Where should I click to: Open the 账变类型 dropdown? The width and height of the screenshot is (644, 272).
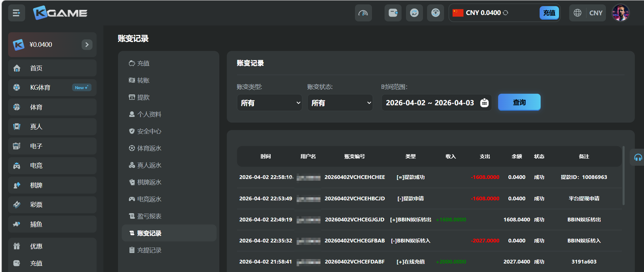[x=269, y=103]
